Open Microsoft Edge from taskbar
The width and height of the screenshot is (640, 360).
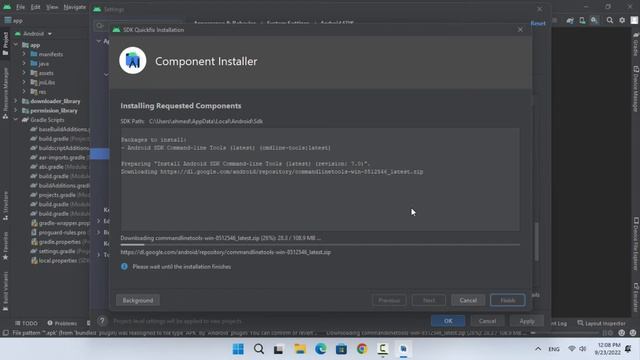(x=320, y=349)
